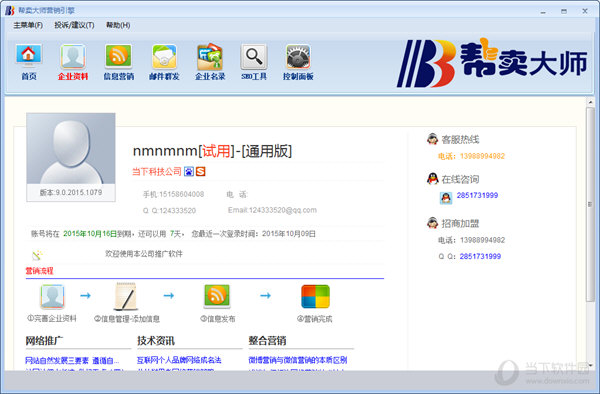Click the app logo in title bar
The image size is (600, 394).
coord(10,11)
